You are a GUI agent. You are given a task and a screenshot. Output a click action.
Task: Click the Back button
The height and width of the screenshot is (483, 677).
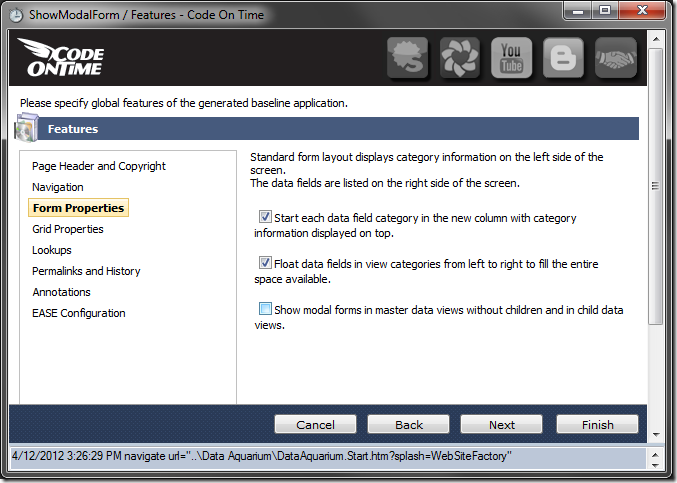pyautogui.click(x=408, y=425)
